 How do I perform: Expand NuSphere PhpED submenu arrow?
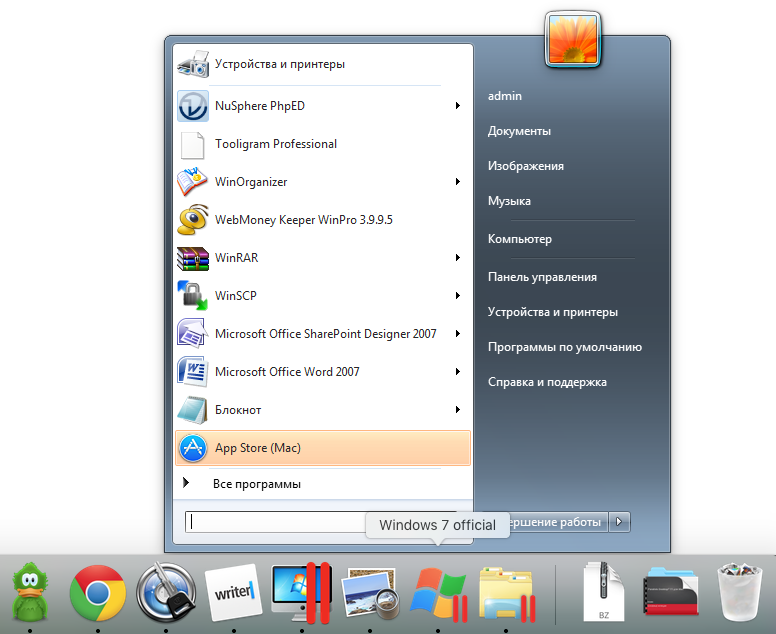(x=458, y=105)
